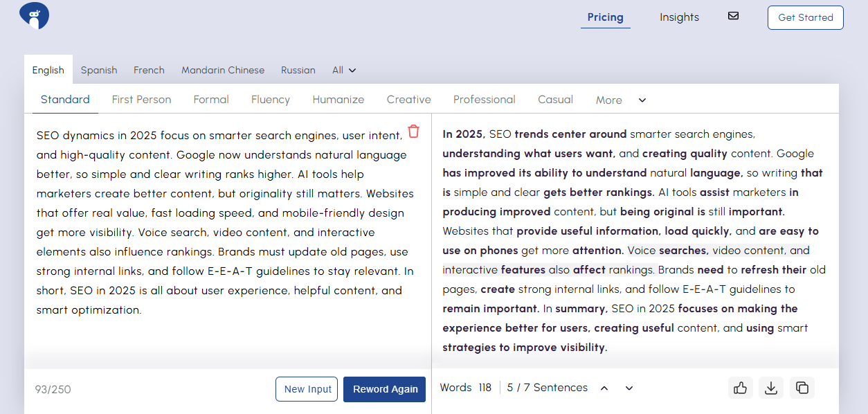Expand the All languages dropdown
Viewport: 868px width, 414px height.
coord(343,70)
